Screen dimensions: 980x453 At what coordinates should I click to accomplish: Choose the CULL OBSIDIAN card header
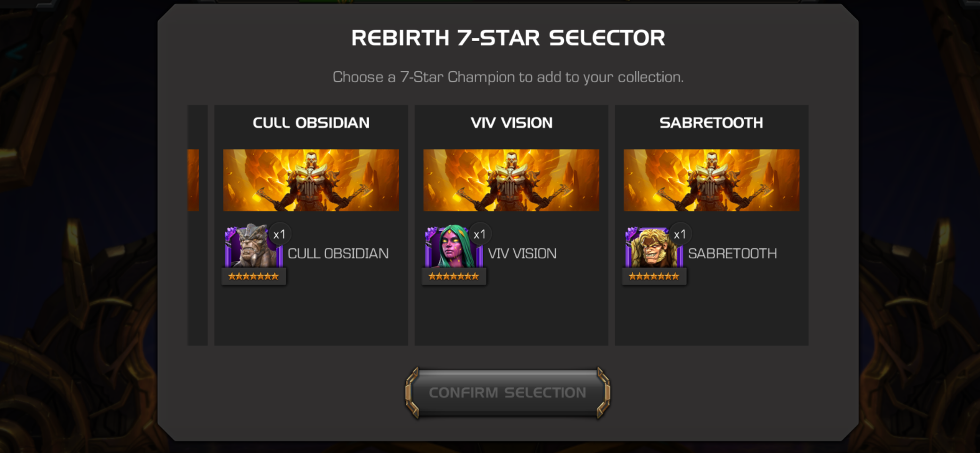pos(311,123)
